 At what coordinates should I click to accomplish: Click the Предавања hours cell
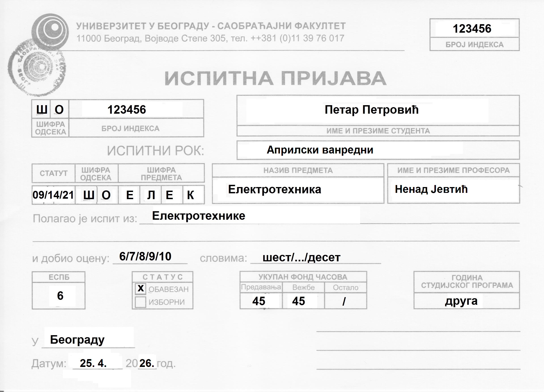[259, 301]
